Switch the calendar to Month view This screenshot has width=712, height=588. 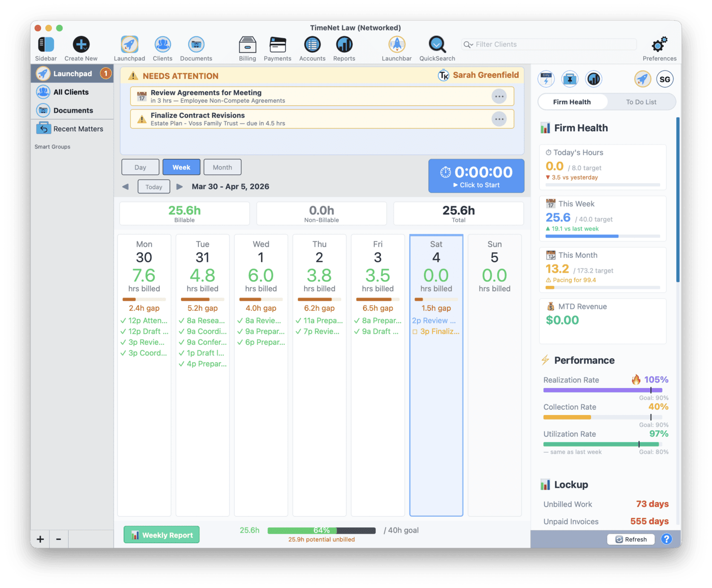click(222, 167)
